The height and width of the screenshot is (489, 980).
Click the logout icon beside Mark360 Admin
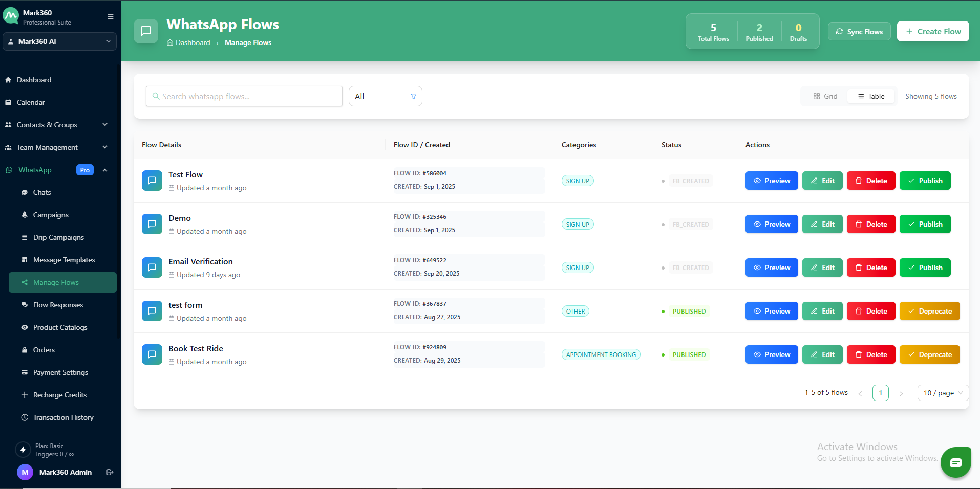(110, 472)
